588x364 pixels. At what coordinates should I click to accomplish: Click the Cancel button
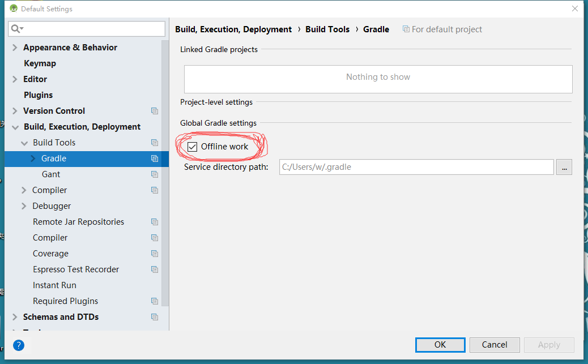click(495, 345)
